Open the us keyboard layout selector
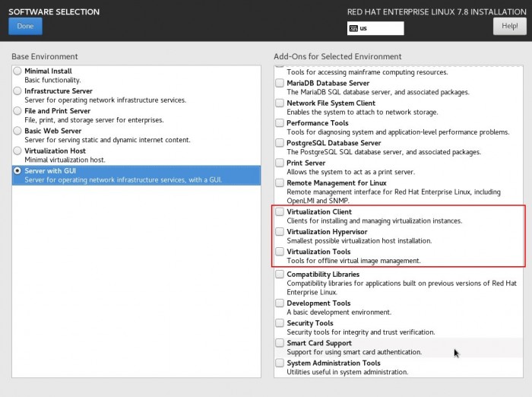The image size is (532, 397). 375,28
